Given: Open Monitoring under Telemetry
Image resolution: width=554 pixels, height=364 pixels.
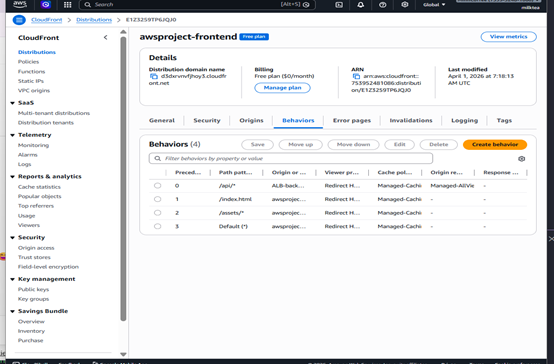Looking at the screenshot, I should pos(33,145).
